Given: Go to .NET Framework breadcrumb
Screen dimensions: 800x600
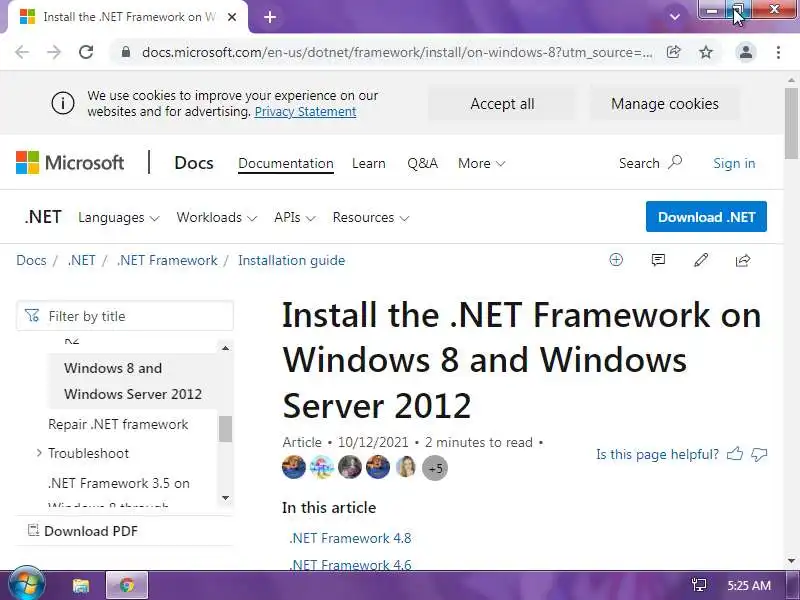Looking at the screenshot, I should [x=167, y=260].
